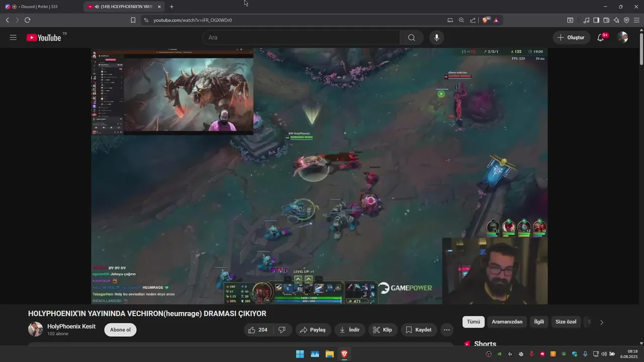This screenshot has height=362, width=644.
Task: Open Brave Wallet icon
Action: tap(606, 20)
